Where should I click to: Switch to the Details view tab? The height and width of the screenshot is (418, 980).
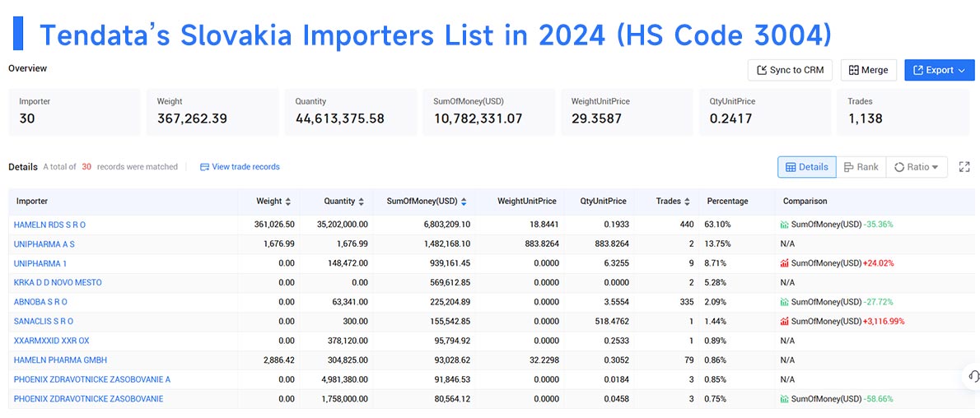[x=807, y=167]
